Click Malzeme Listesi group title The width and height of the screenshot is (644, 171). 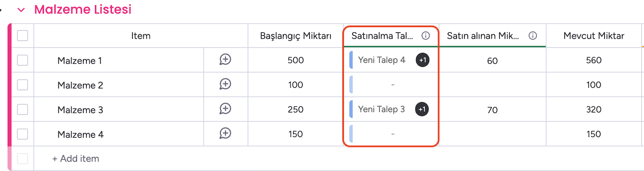coord(83,9)
